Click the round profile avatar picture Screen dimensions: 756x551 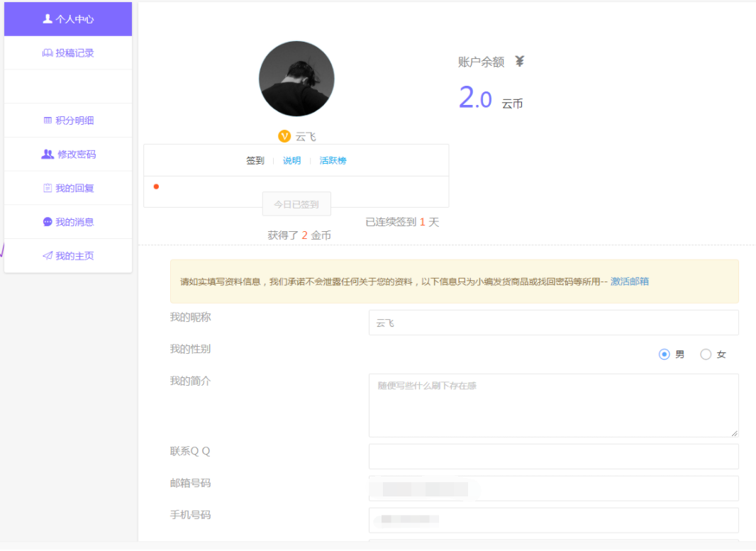tap(296, 79)
